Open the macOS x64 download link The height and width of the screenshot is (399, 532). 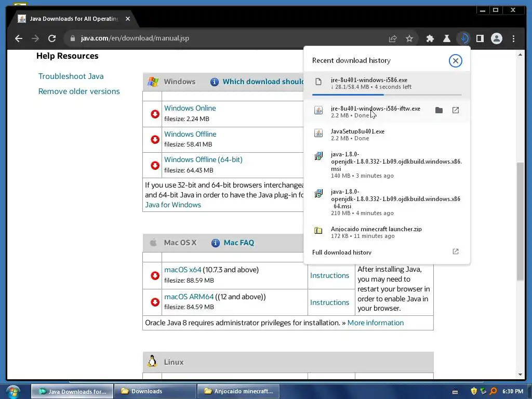[x=182, y=270]
